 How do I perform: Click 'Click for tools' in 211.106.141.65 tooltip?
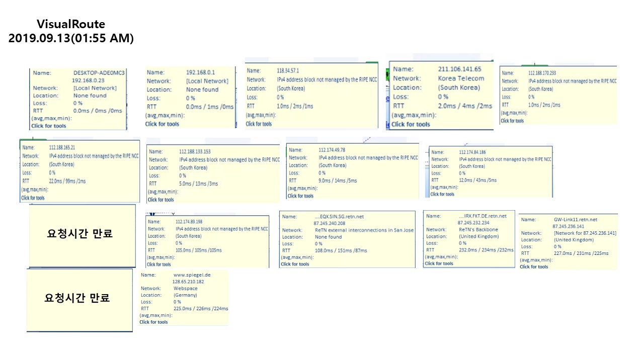pos(411,124)
